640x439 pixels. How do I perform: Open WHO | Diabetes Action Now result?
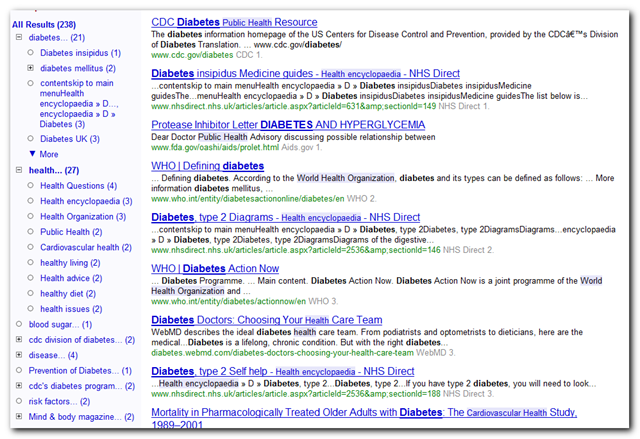[x=215, y=268]
